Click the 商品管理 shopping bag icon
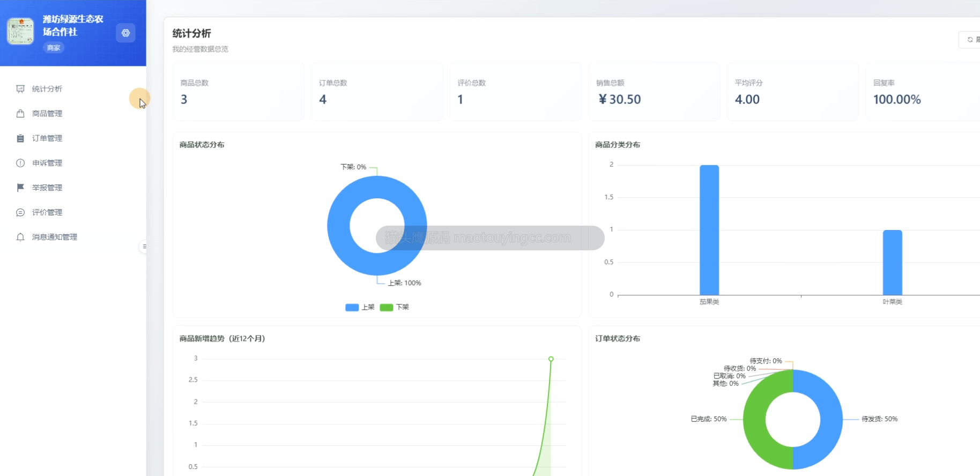Image resolution: width=980 pixels, height=476 pixels. pos(20,114)
